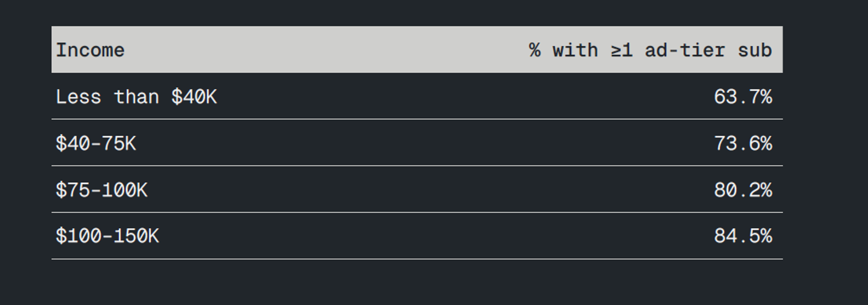868x305 pixels.
Task: Pick the $75-100K income label
Action: (101, 190)
